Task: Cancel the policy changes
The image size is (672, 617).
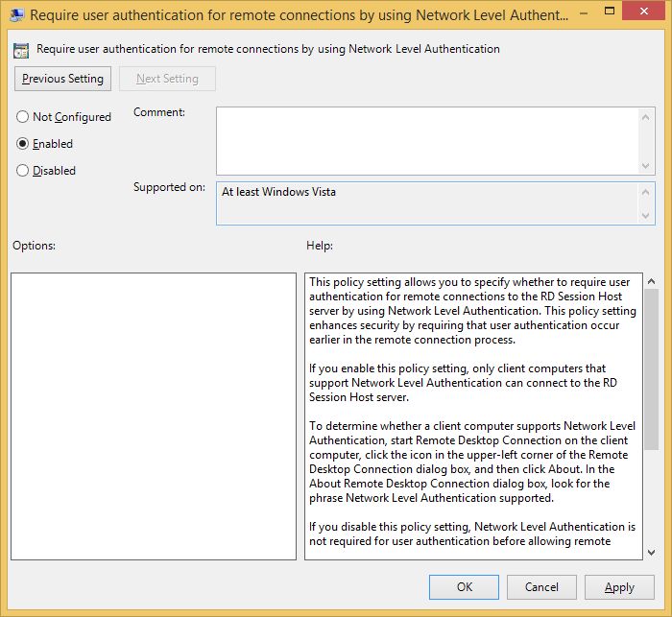Action: [541, 587]
